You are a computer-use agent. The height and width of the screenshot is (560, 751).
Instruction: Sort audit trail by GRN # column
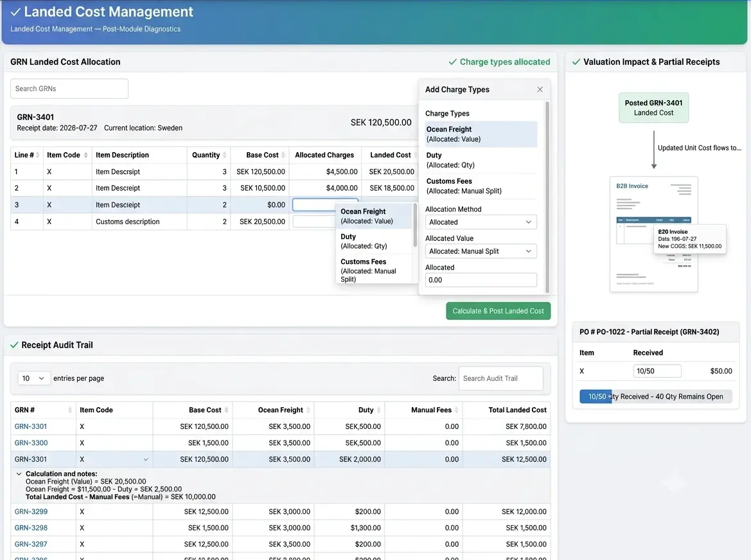pos(70,410)
